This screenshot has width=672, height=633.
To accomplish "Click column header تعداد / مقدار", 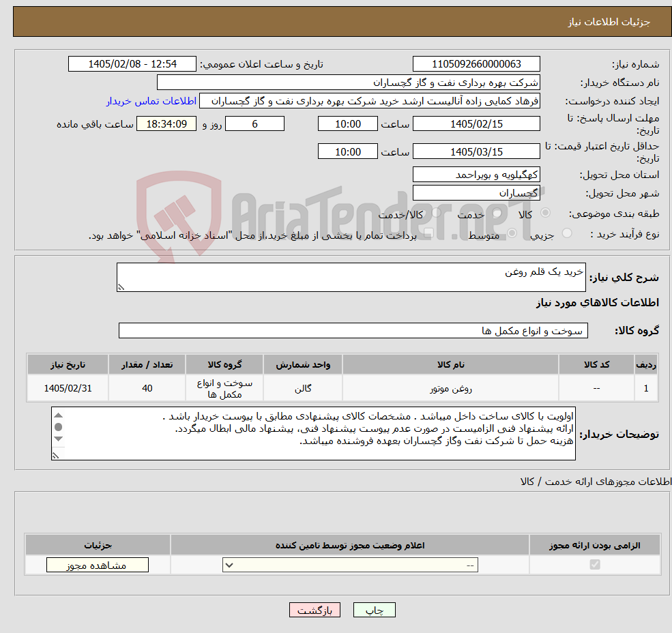I will [147, 364].
